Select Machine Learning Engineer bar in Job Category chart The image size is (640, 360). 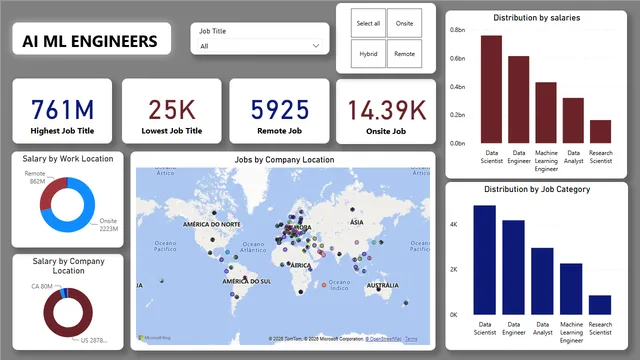pyautogui.click(x=571, y=289)
